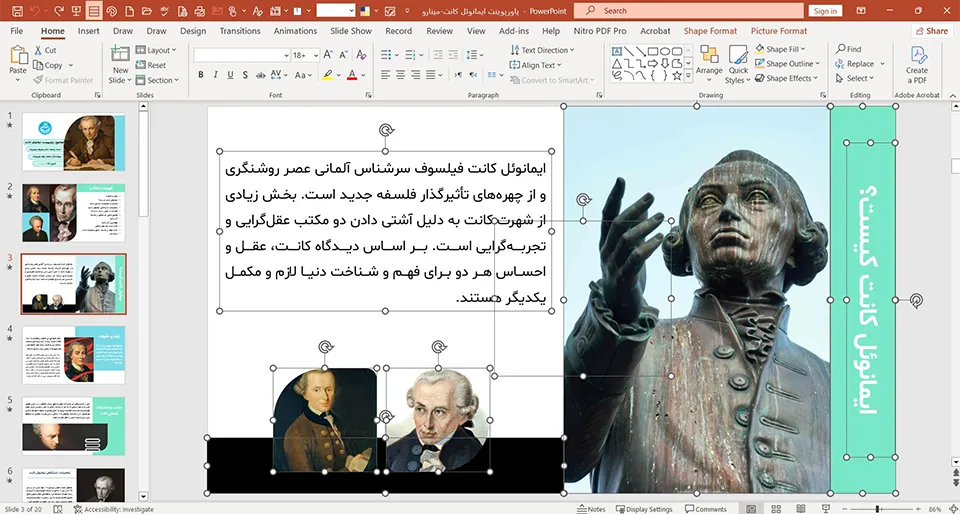Toggle Bold formatting

(x=201, y=75)
